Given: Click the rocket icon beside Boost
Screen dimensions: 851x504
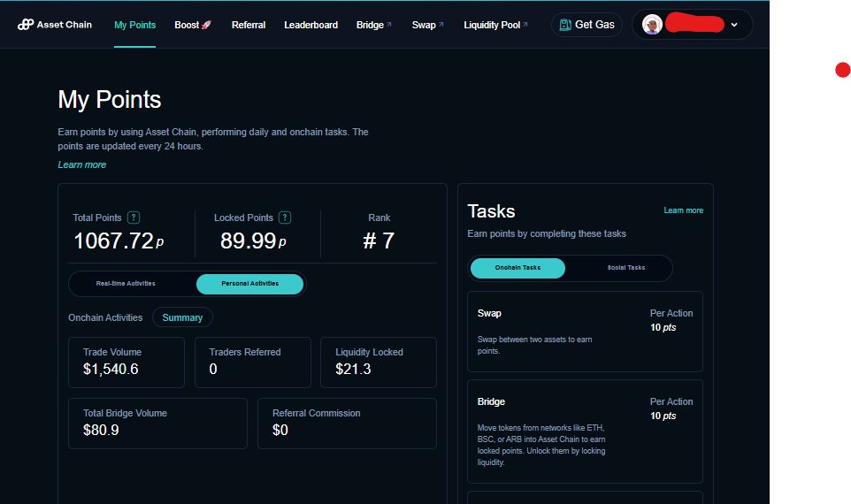Looking at the screenshot, I should pos(206,25).
